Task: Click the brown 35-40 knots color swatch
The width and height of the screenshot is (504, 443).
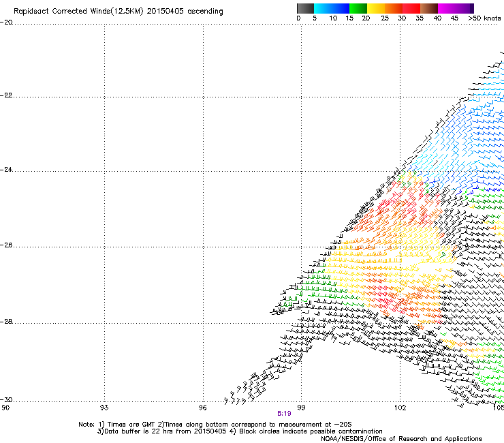Action: 429,8
